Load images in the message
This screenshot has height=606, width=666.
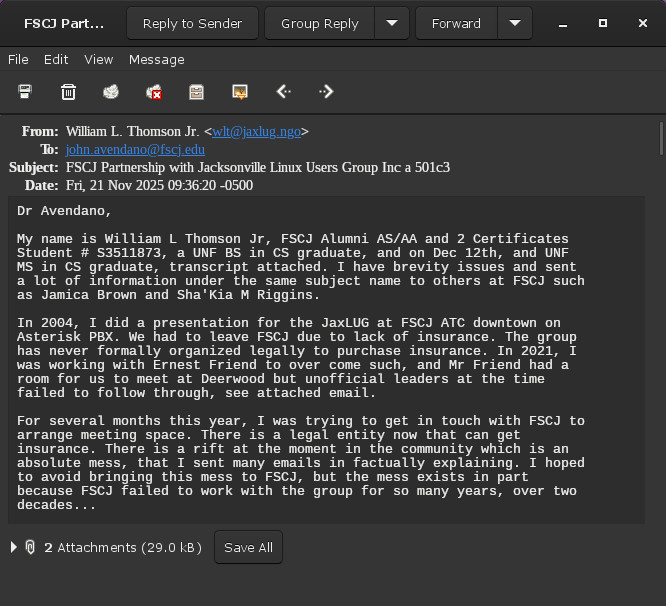(240, 92)
